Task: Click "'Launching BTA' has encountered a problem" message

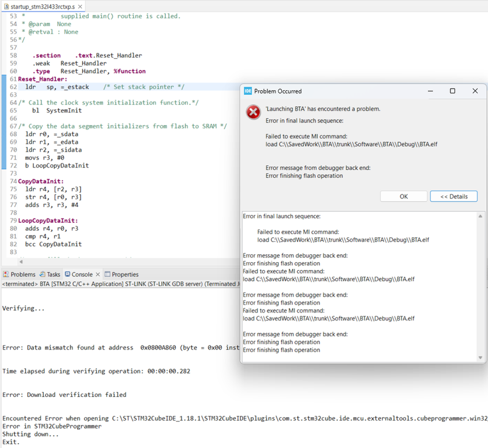Action: pos(323,109)
